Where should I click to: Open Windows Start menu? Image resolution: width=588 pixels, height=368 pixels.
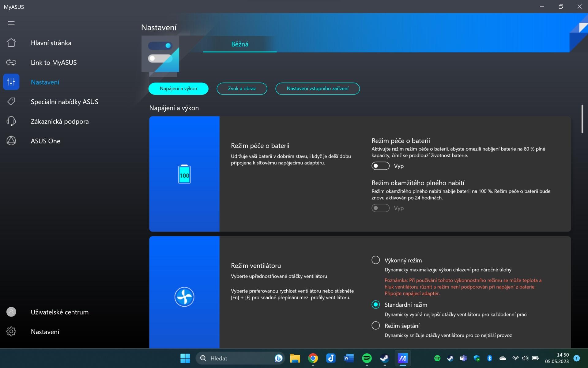coord(185,358)
